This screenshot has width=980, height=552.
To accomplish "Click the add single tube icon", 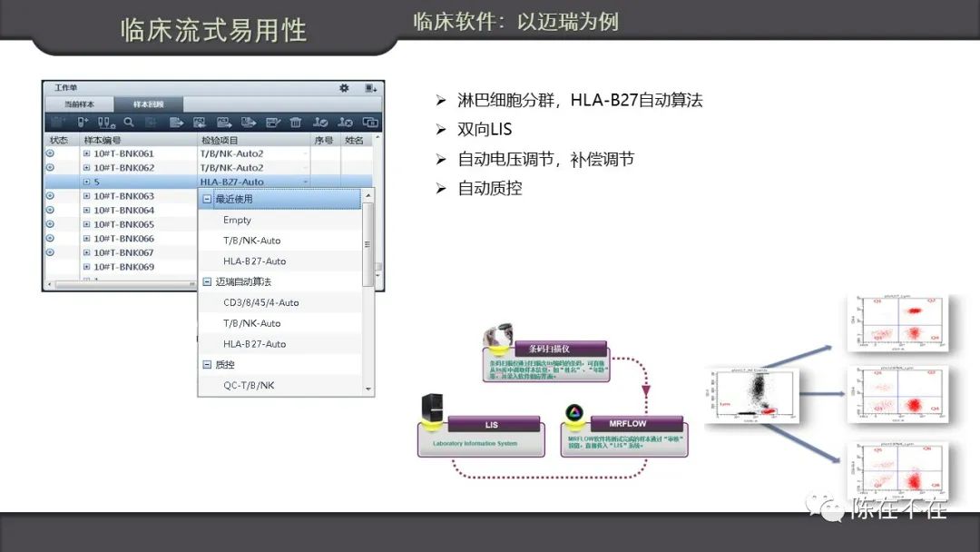I will pyautogui.click(x=83, y=122).
